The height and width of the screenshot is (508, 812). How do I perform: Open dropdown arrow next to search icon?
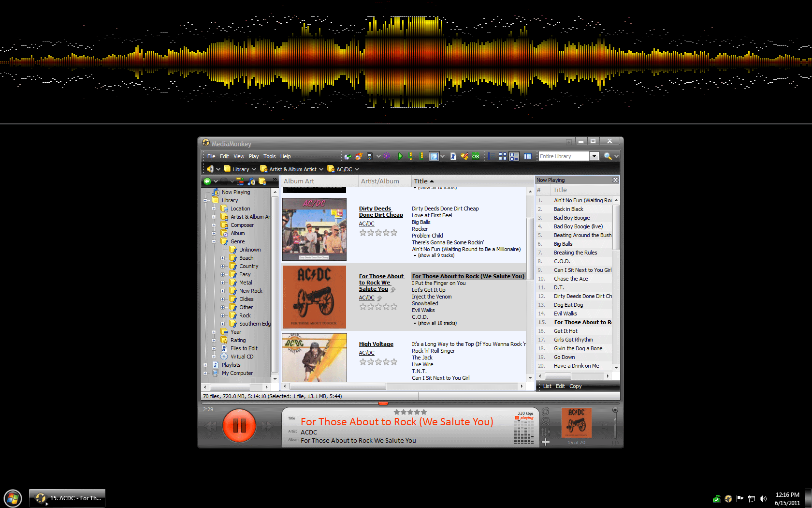coord(616,156)
